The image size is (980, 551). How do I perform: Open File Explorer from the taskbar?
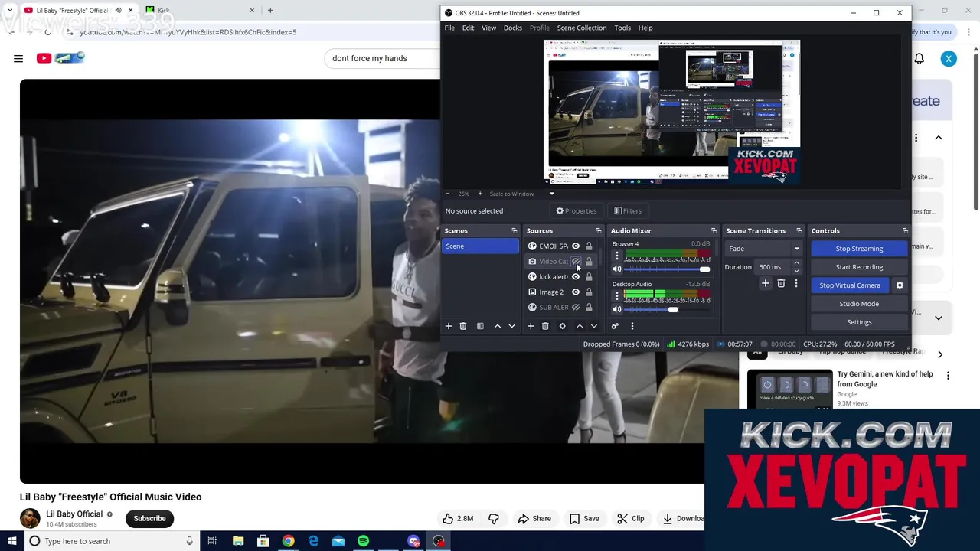[x=238, y=541]
